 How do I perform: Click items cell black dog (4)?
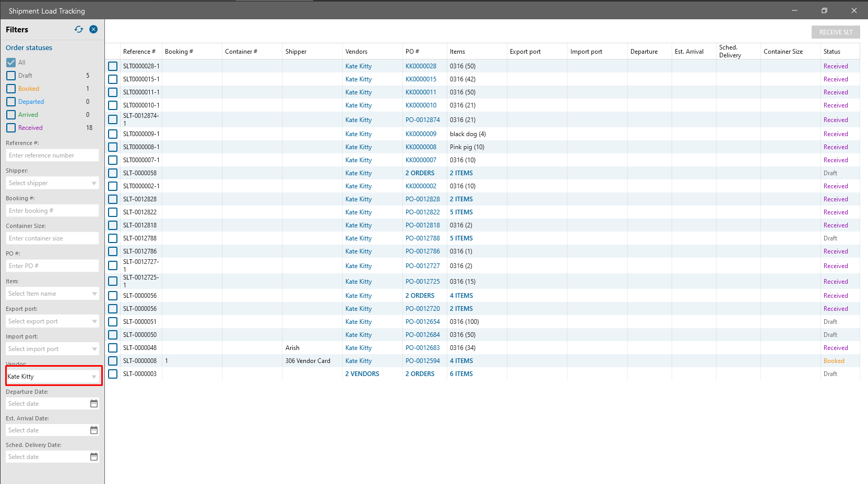(468, 134)
